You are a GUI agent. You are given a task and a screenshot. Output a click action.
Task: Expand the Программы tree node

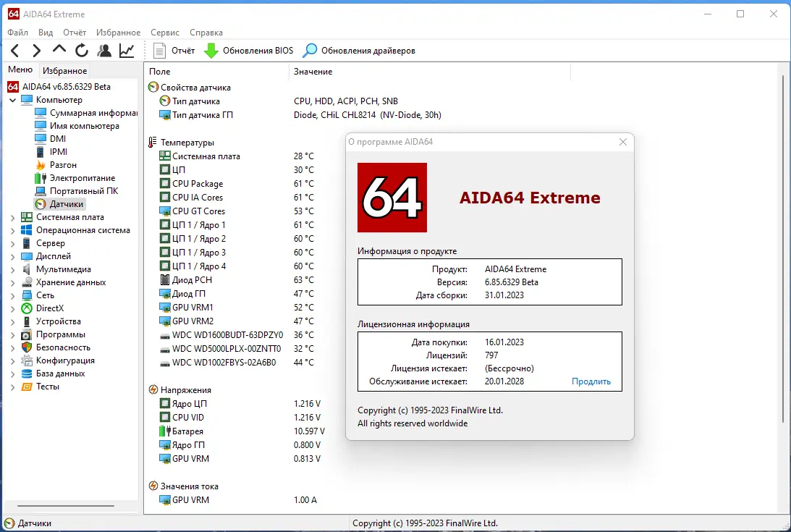pos(12,335)
